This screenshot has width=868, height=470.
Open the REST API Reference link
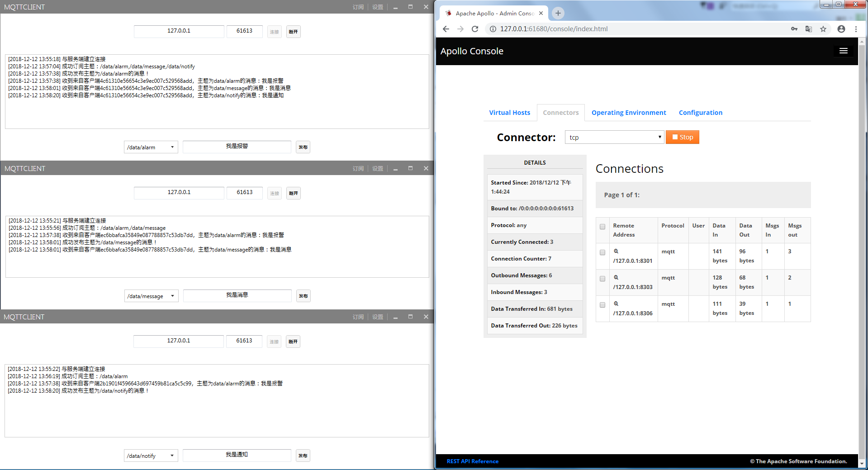[x=472, y=461]
